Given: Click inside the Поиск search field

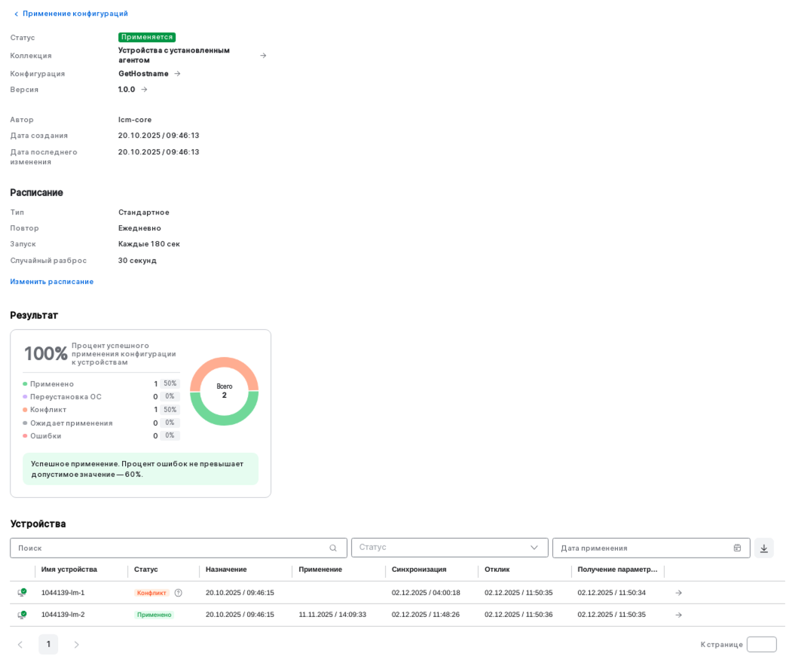Looking at the screenshot, I should click(151, 548).
